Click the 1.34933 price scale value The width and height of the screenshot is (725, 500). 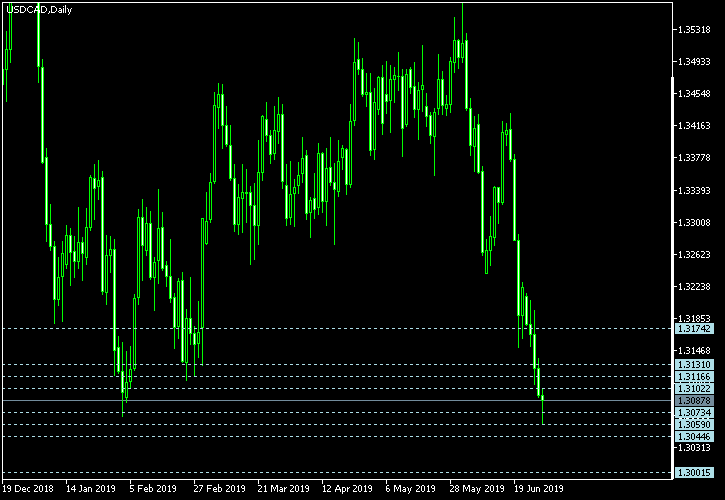(694, 62)
